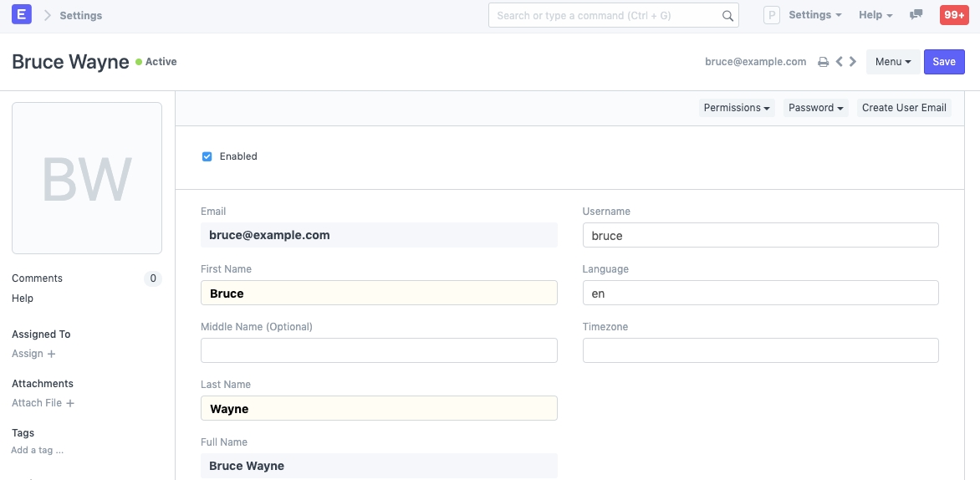Viewport: 980px width, 480px height.
Task: Uncheck the Enabled checkbox
Action: (x=207, y=156)
